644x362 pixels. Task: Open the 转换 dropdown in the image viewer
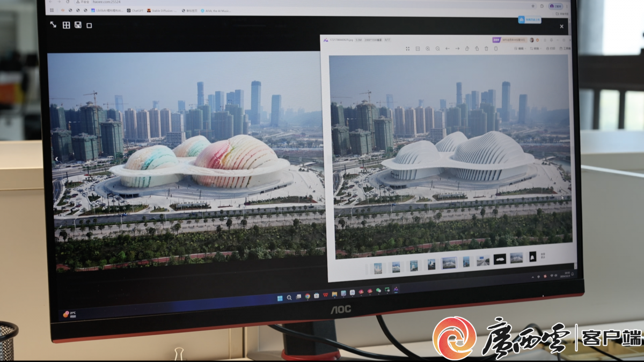click(536, 48)
